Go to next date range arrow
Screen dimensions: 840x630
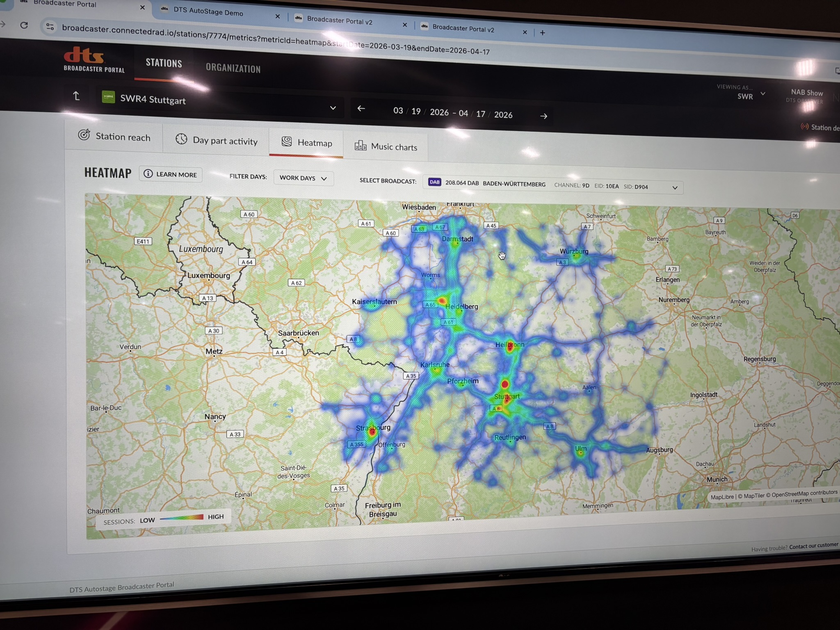click(543, 116)
